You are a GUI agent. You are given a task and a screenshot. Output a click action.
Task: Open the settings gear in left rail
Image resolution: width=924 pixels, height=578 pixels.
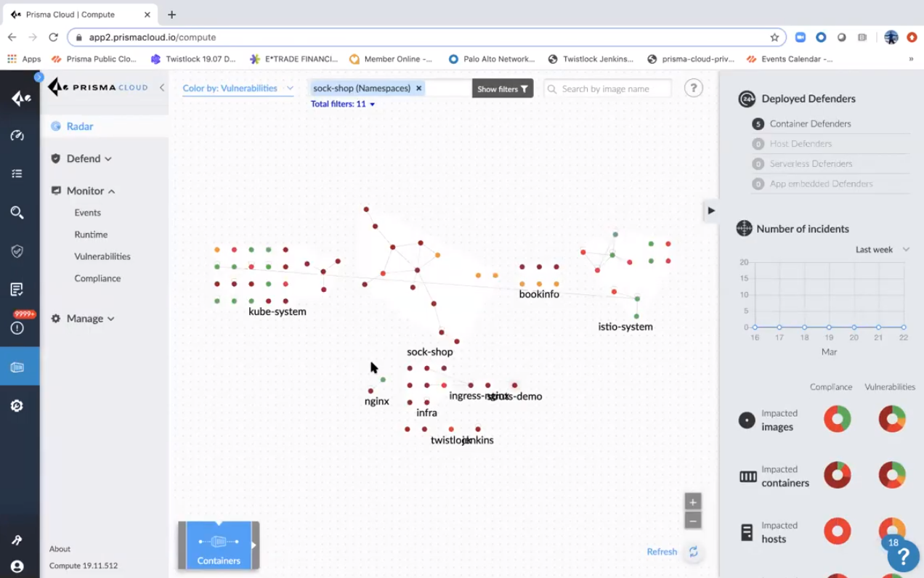(17, 406)
